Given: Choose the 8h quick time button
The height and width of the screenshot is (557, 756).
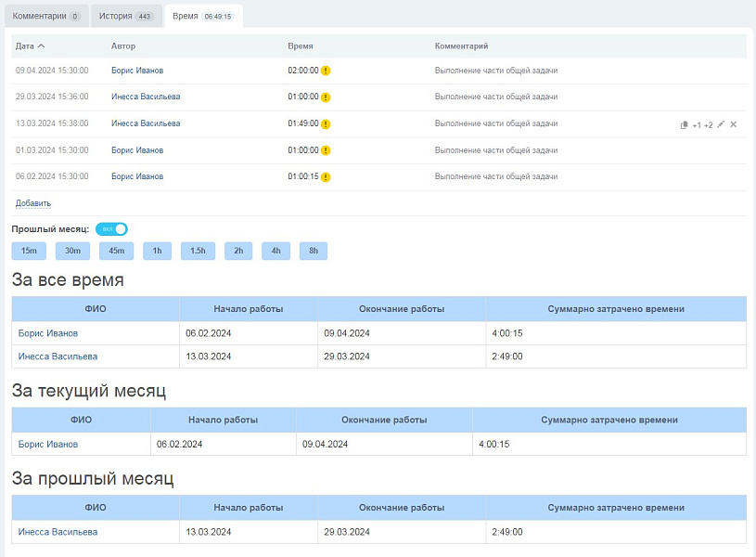Looking at the screenshot, I should (x=314, y=251).
